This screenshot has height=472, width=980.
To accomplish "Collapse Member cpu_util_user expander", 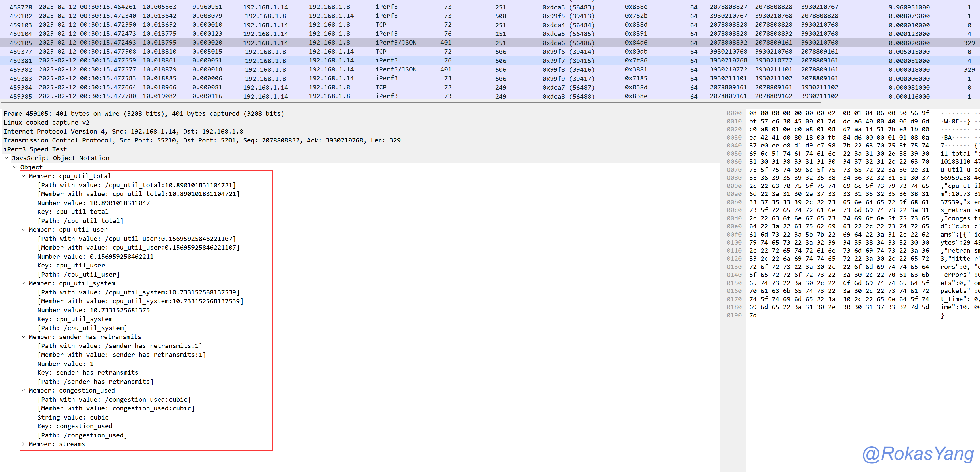I will point(24,229).
